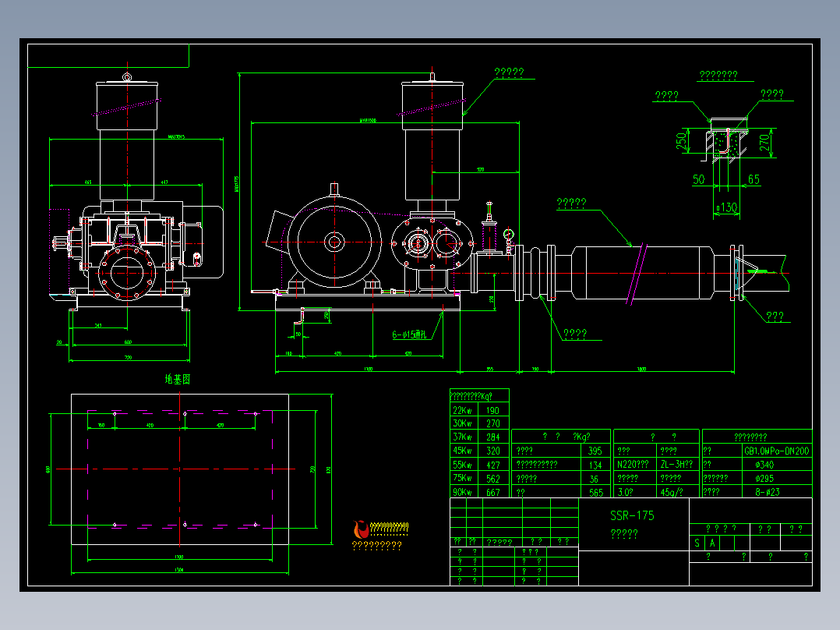The width and height of the screenshot is (840, 630).
Task: Click the pressure gauge symbol on blower outlet
Action: (509, 235)
